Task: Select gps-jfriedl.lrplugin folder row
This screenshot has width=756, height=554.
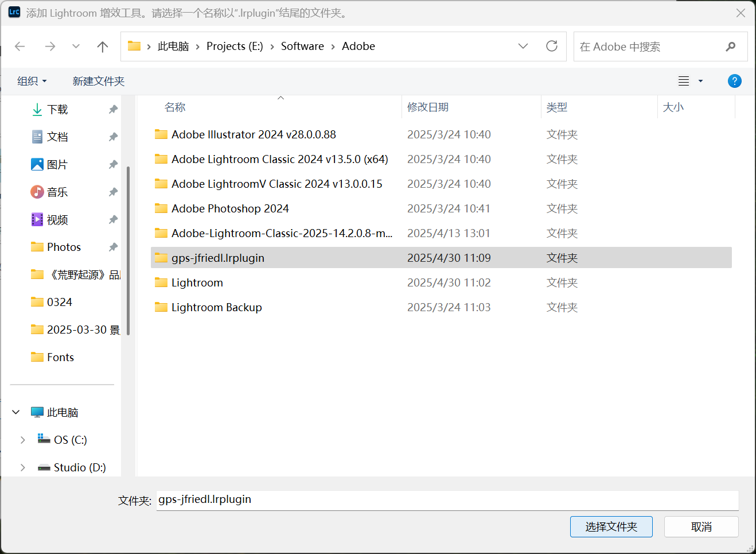Action: coord(441,258)
